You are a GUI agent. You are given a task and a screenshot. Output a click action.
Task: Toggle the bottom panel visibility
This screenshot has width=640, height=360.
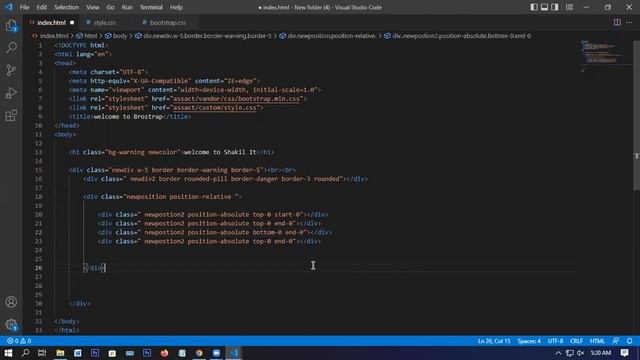(x=544, y=7)
